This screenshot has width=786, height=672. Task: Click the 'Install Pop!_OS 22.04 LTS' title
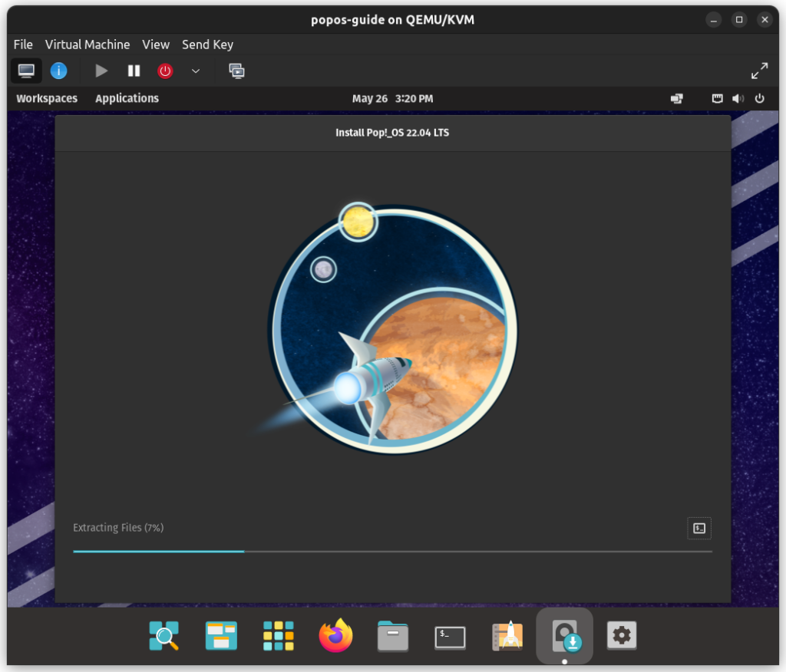[392, 133]
